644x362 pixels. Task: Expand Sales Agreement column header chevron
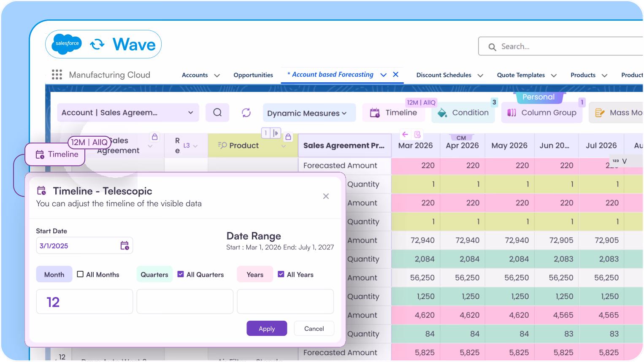[150, 146]
